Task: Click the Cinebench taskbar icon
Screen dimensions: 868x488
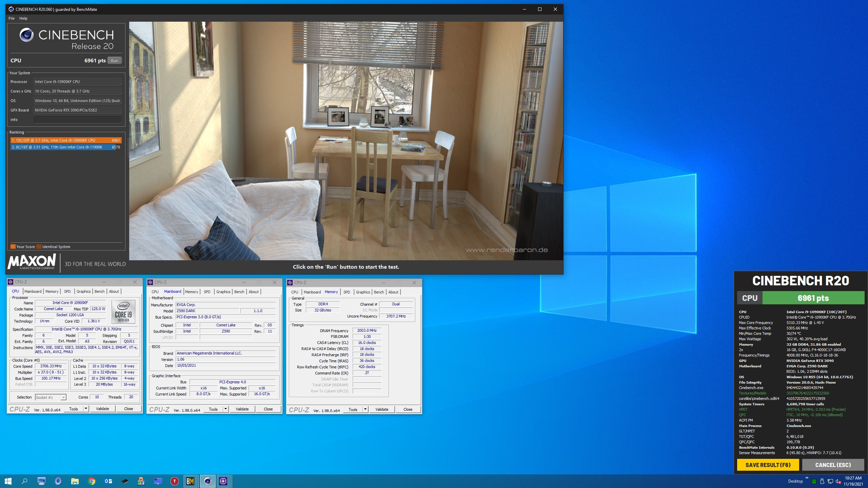Action: tap(207, 481)
